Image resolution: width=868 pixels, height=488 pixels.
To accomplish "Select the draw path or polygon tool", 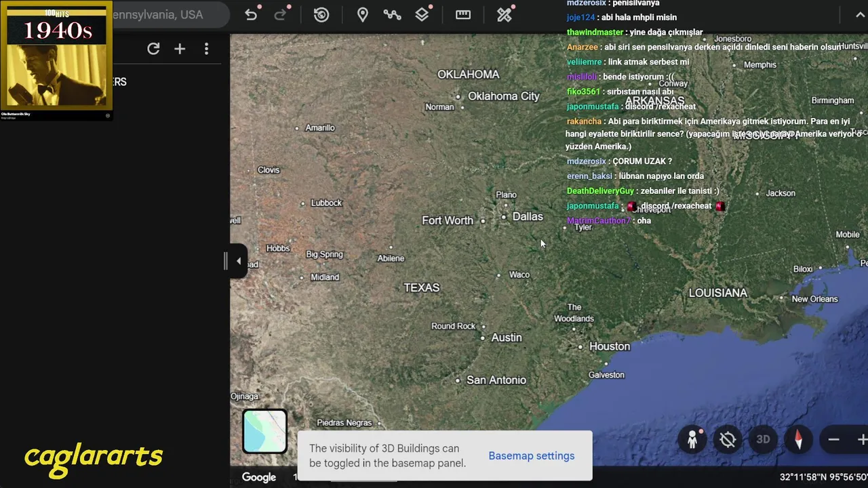I will tap(393, 15).
